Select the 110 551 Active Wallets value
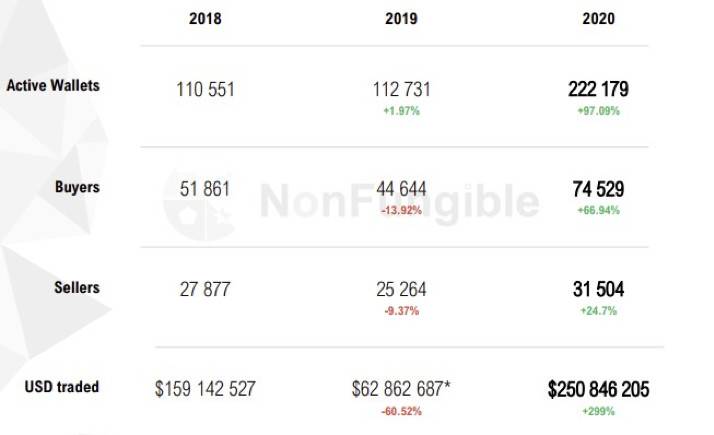Viewport: 714px width, 435px height. point(205,90)
